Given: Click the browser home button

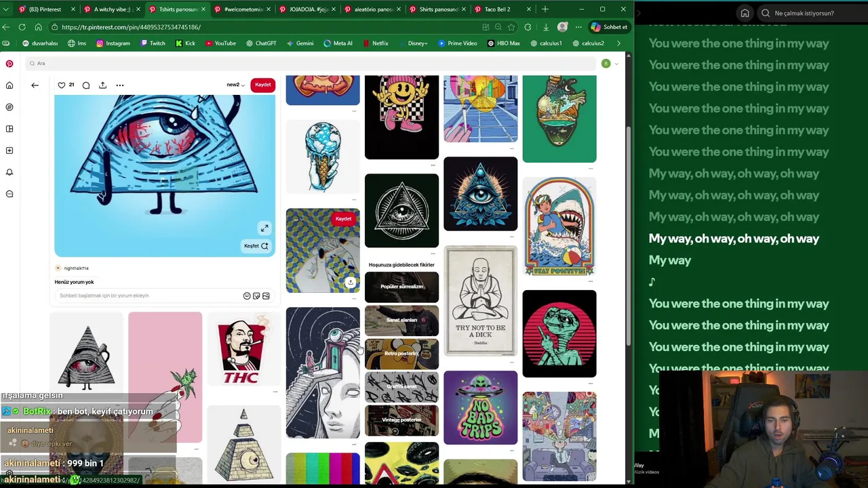Looking at the screenshot, I should [x=38, y=27].
